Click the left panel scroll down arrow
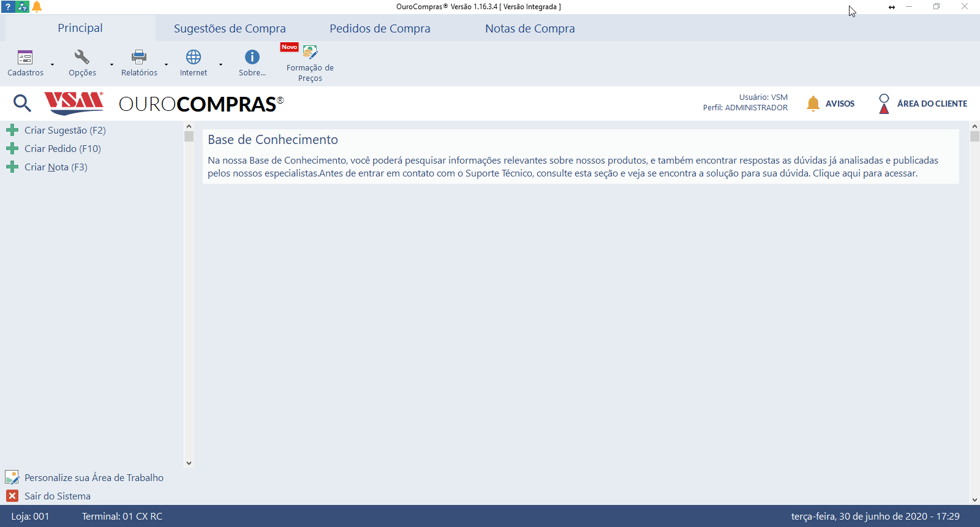 (x=189, y=463)
